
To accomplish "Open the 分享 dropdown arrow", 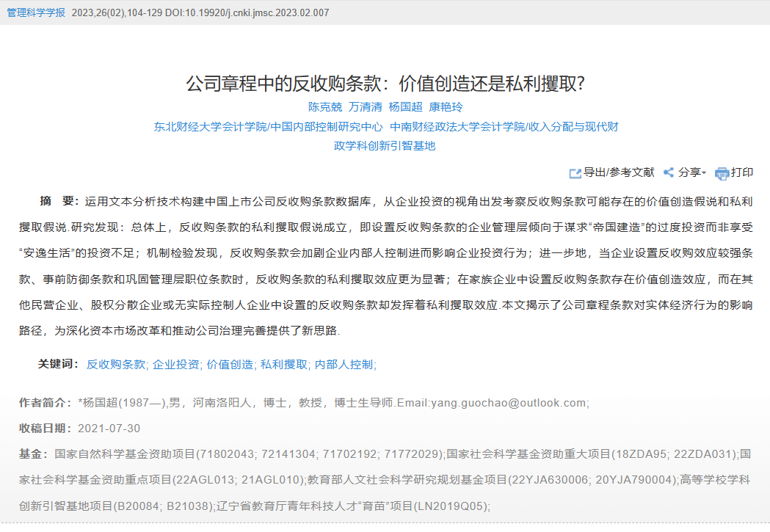I will [x=705, y=173].
